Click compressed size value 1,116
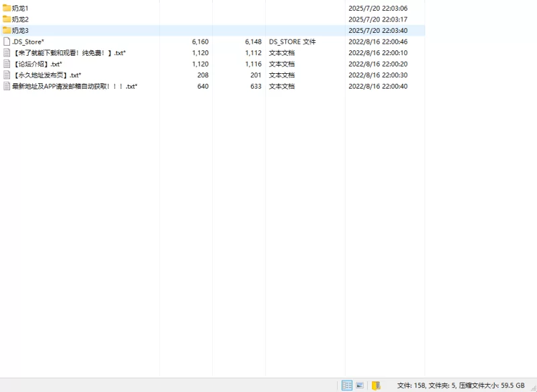 click(254, 64)
